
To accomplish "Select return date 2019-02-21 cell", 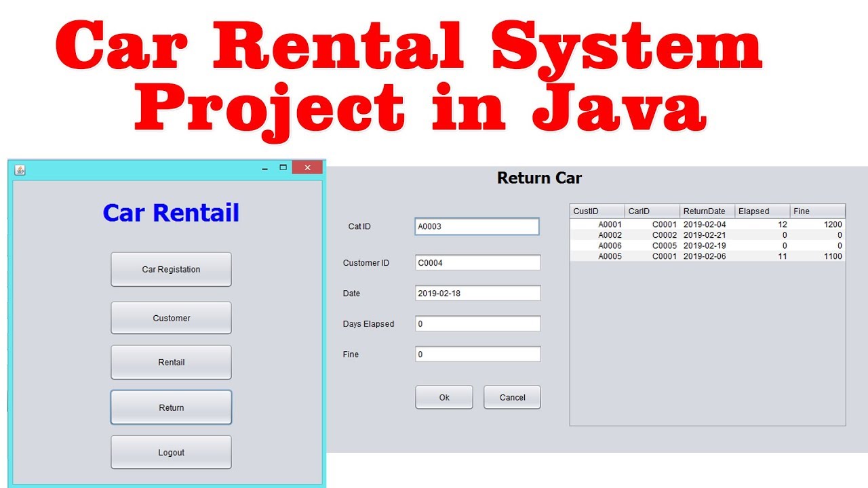I will coord(707,235).
